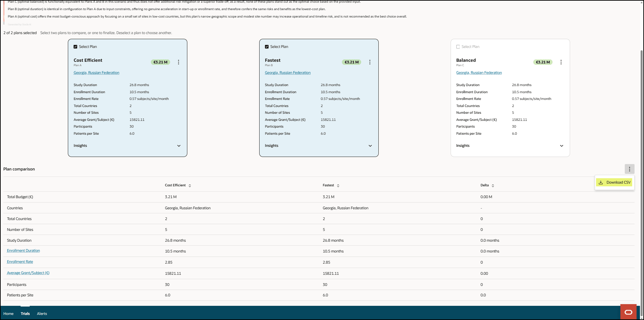Image resolution: width=644 pixels, height=320 pixels.
Task: Go to the Home tab
Action: click(8, 314)
